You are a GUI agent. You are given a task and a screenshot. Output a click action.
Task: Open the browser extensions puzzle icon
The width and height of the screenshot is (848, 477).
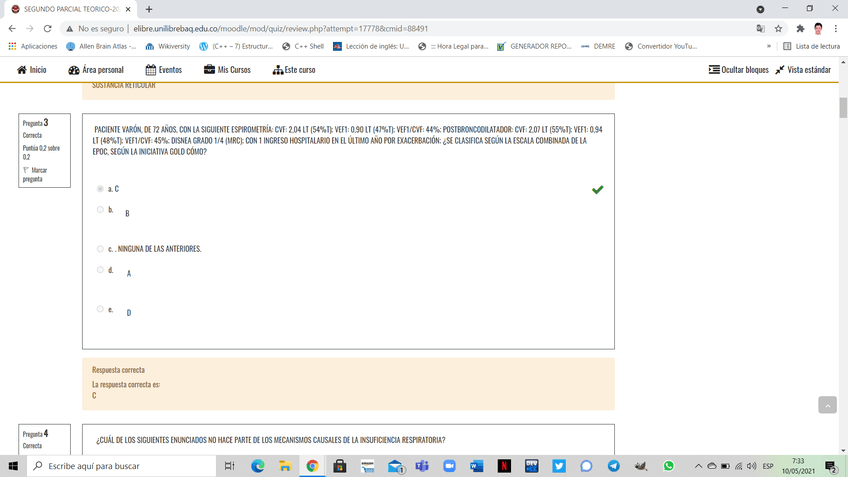click(x=799, y=29)
